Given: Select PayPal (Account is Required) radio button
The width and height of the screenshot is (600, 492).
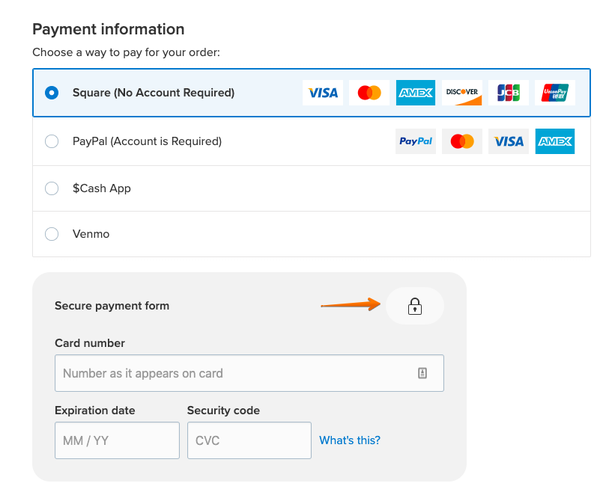Looking at the screenshot, I should (x=52, y=141).
